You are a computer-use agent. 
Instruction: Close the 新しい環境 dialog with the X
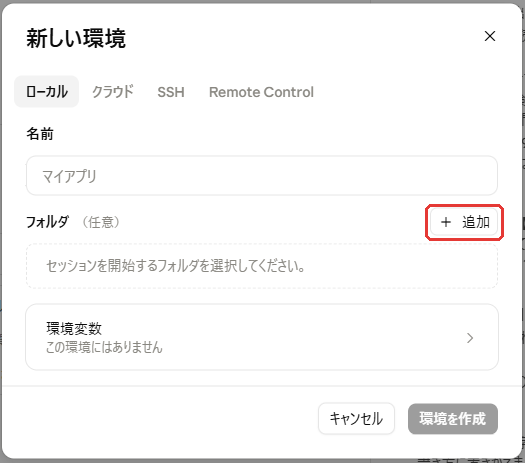click(490, 36)
